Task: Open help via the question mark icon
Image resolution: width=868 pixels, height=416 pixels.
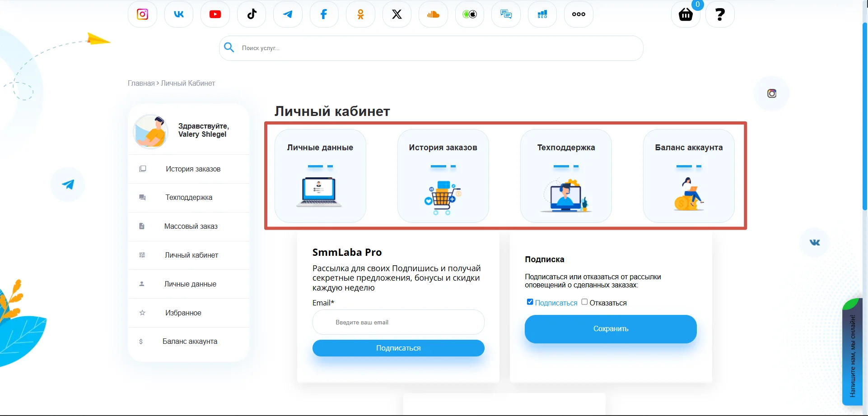Action: pyautogui.click(x=720, y=14)
